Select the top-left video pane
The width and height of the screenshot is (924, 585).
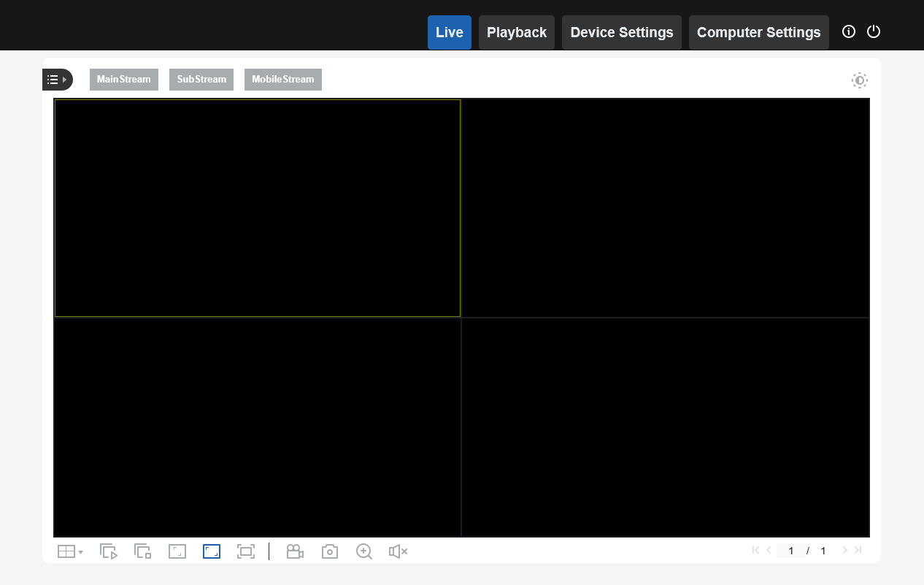(x=258, y=208)
